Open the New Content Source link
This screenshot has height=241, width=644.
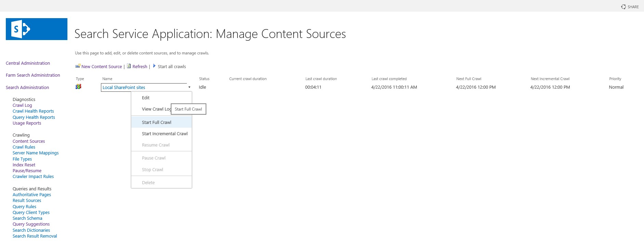click(x=102, y=67)
